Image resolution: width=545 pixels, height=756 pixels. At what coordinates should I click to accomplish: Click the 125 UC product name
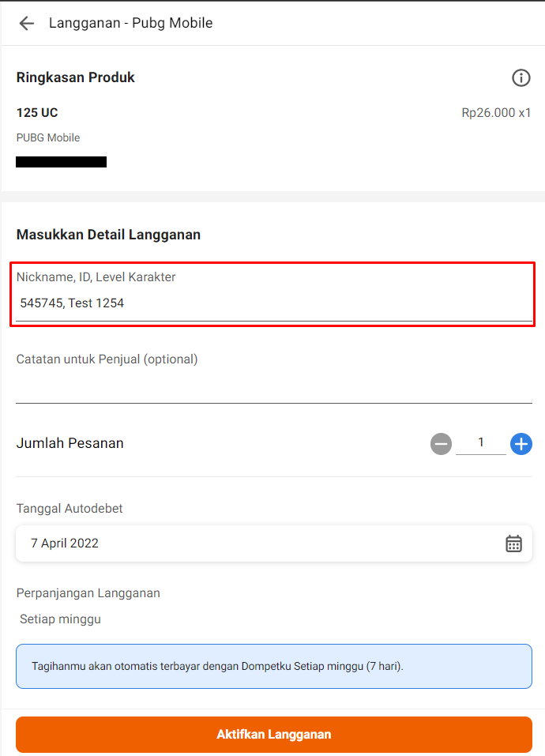(37, 113)
